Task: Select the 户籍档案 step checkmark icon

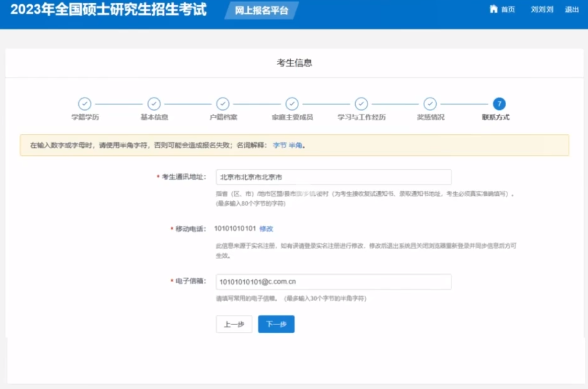Action: click(223, 103)
